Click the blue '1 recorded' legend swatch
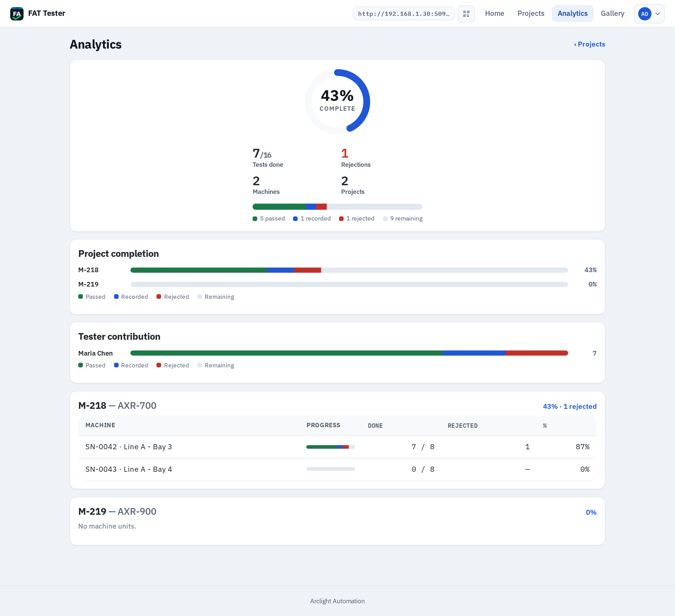The height and width of the screenshot is (616, 675). click(x=295, y=219)
